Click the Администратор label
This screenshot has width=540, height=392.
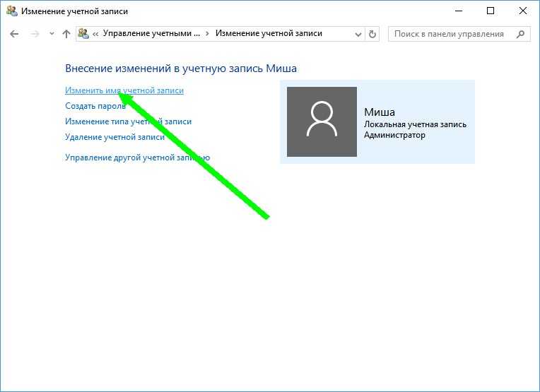[x=394, y=135]
